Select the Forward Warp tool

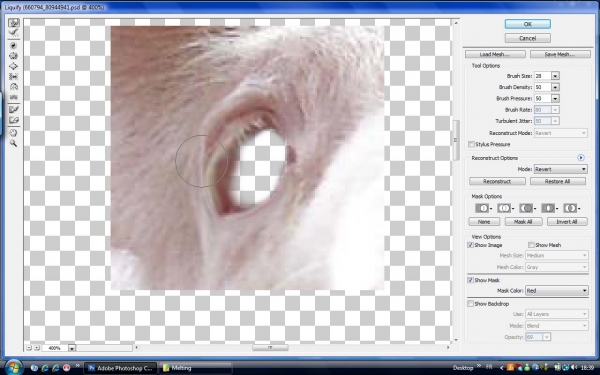tap(14, 23)
